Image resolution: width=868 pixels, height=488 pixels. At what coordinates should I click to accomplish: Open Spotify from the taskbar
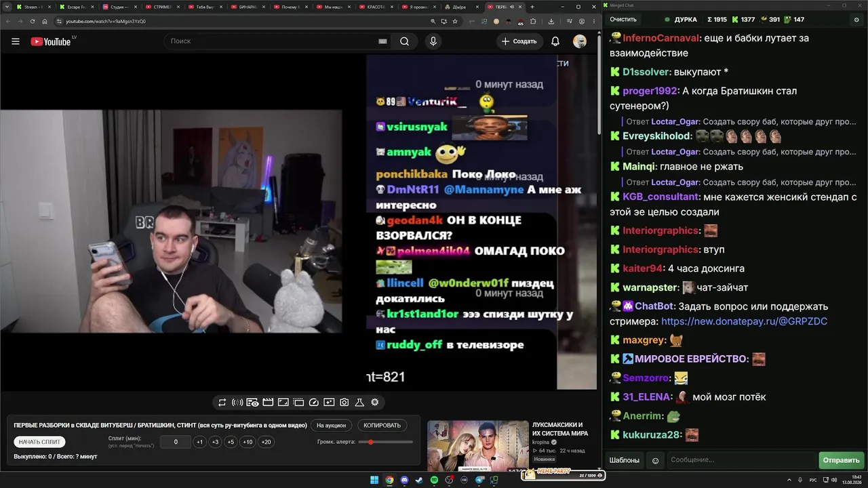(x=434, y=481)
